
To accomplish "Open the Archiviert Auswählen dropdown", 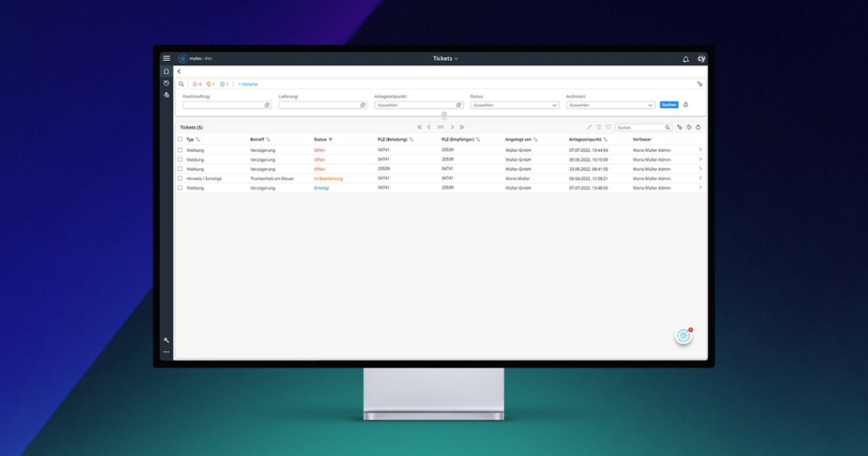I will coord(610,104).
